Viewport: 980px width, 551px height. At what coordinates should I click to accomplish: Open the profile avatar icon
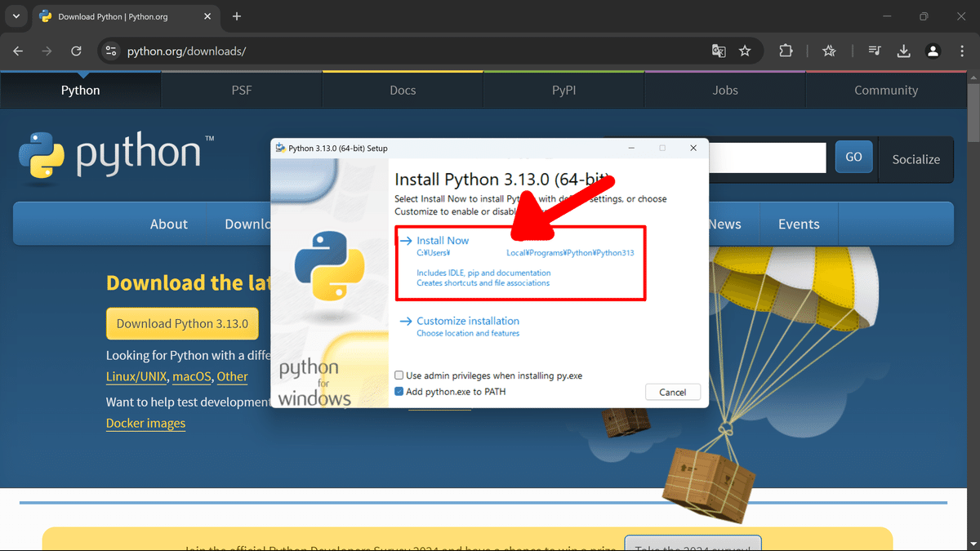933,51
